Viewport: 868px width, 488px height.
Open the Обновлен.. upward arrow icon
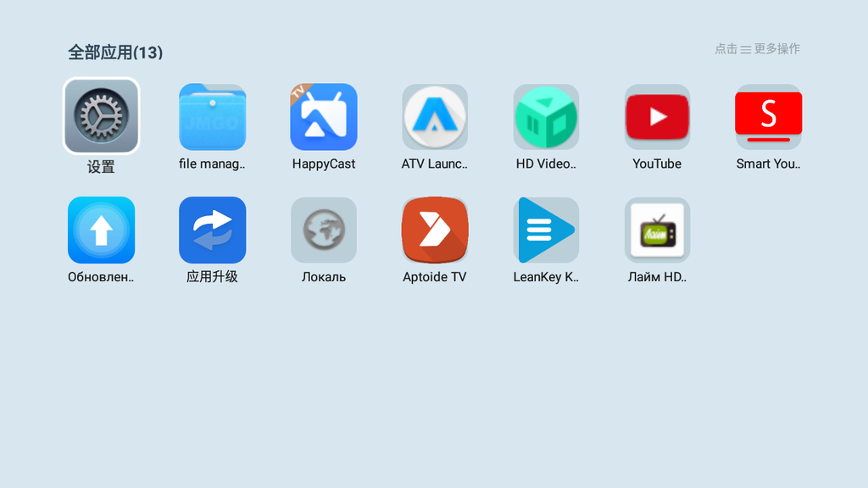[101, 230]
